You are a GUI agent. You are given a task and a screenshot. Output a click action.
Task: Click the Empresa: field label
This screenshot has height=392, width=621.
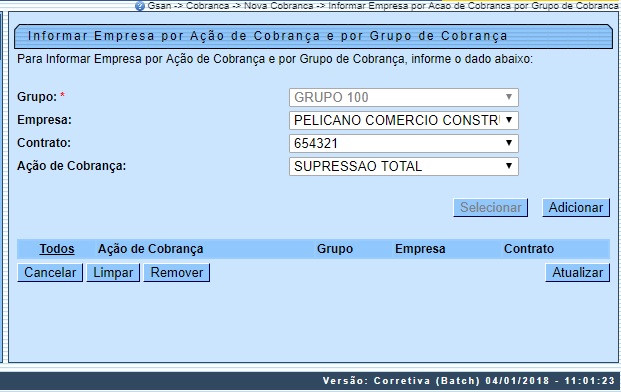click(44, 120)
